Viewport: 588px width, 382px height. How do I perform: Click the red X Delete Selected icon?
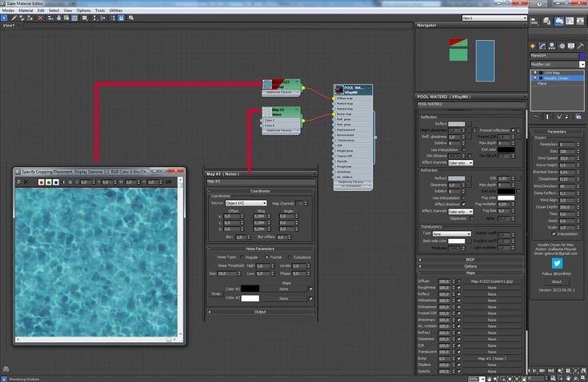point(40,17)
